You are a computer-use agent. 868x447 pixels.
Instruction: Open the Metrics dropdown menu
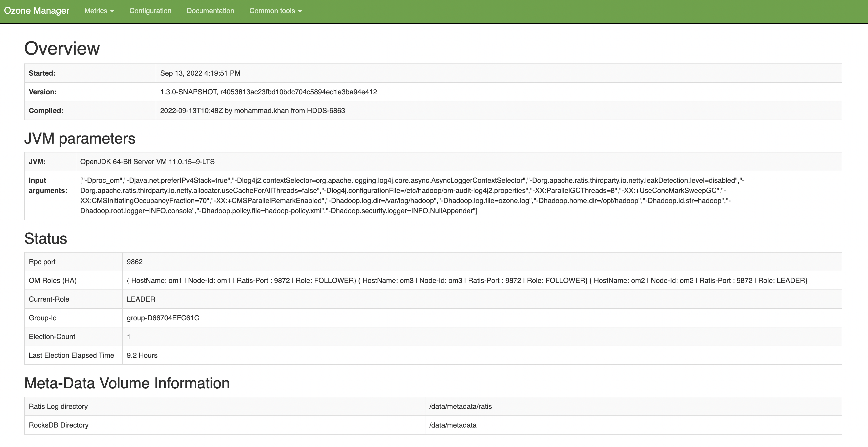[99, 11]
